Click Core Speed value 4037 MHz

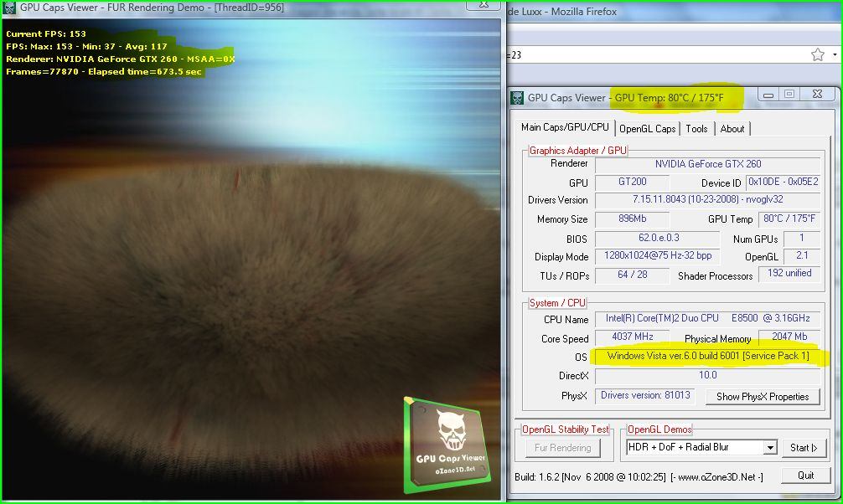click(632, 337)
